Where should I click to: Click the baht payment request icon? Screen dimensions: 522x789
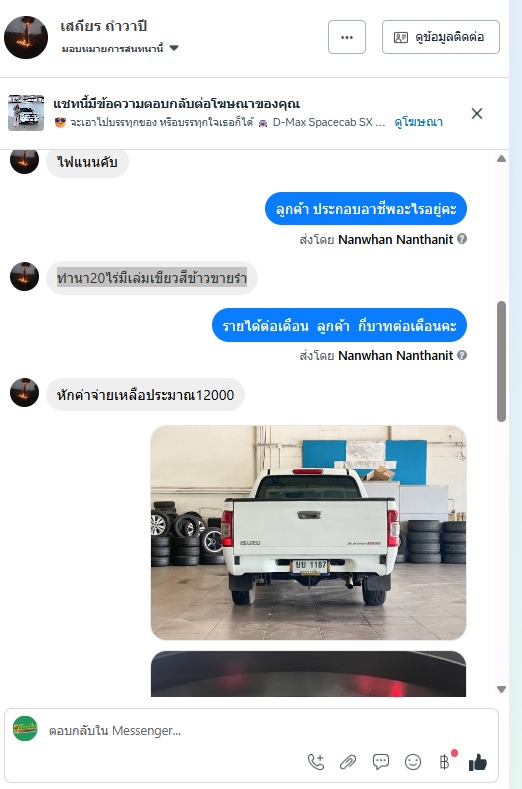445,761
